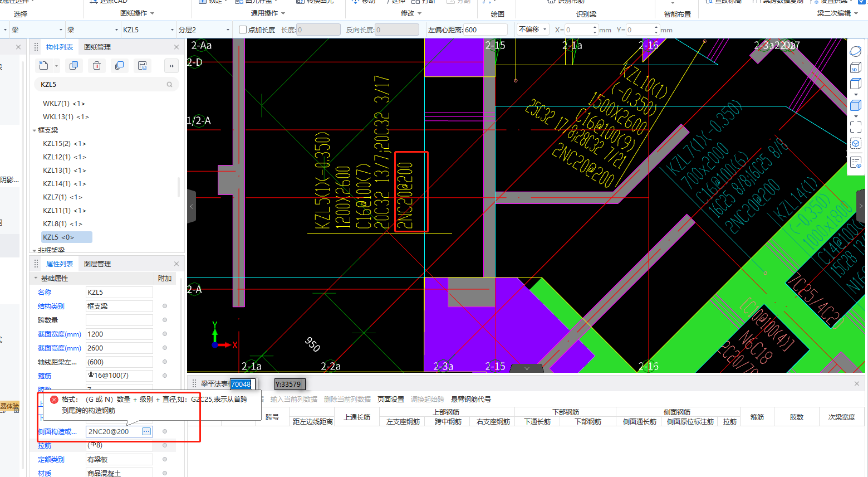Collapse the 基础属性 property section

36,278
